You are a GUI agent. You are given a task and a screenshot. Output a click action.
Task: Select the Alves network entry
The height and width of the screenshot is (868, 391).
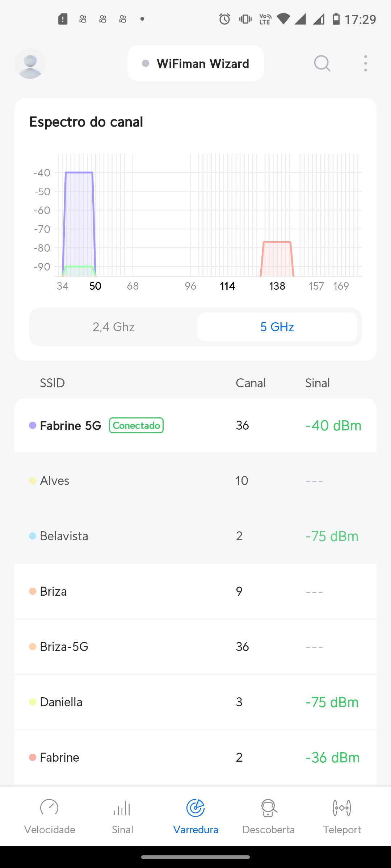coord(195,481)
